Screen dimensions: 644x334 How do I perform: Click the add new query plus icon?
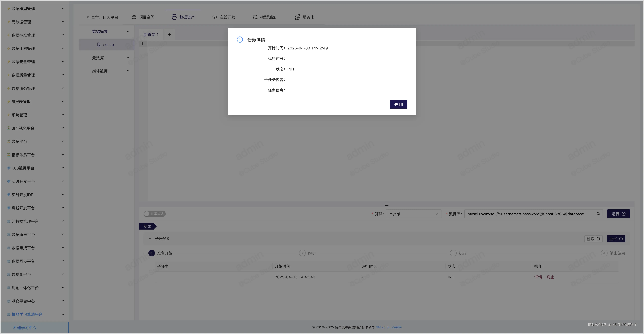coord(169,34)
